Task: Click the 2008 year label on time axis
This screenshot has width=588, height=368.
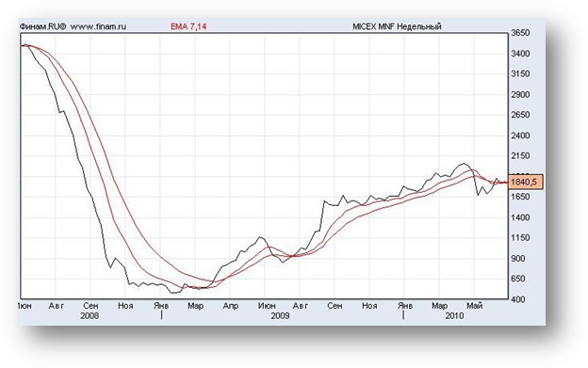Action: tap(90, 315)
